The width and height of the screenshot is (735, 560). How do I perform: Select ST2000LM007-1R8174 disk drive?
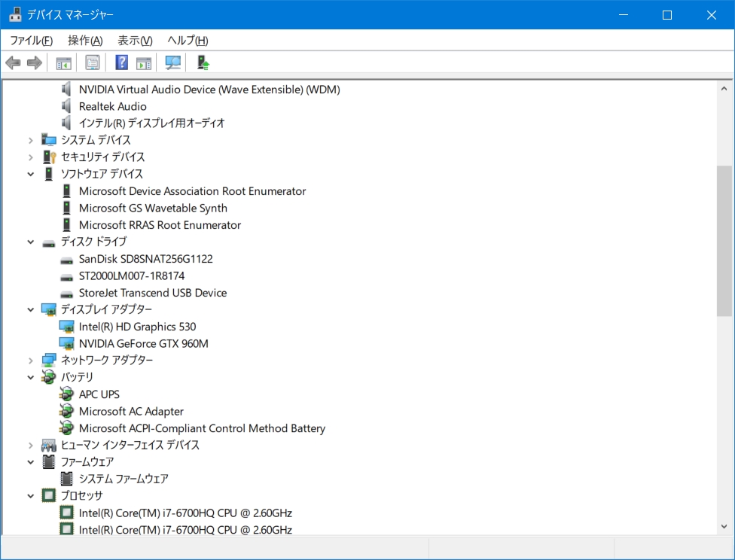point(132,275)
